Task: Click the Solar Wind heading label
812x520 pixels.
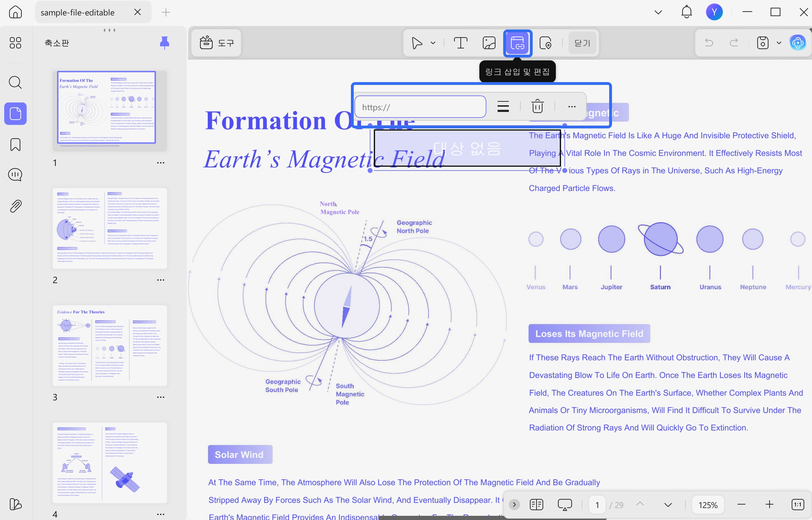Action: (240, 455)
